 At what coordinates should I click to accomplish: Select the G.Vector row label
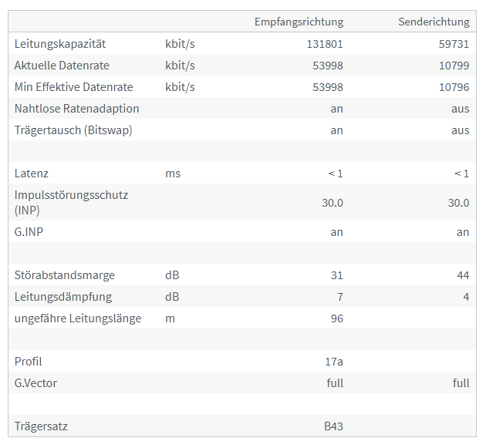(35, 382)
